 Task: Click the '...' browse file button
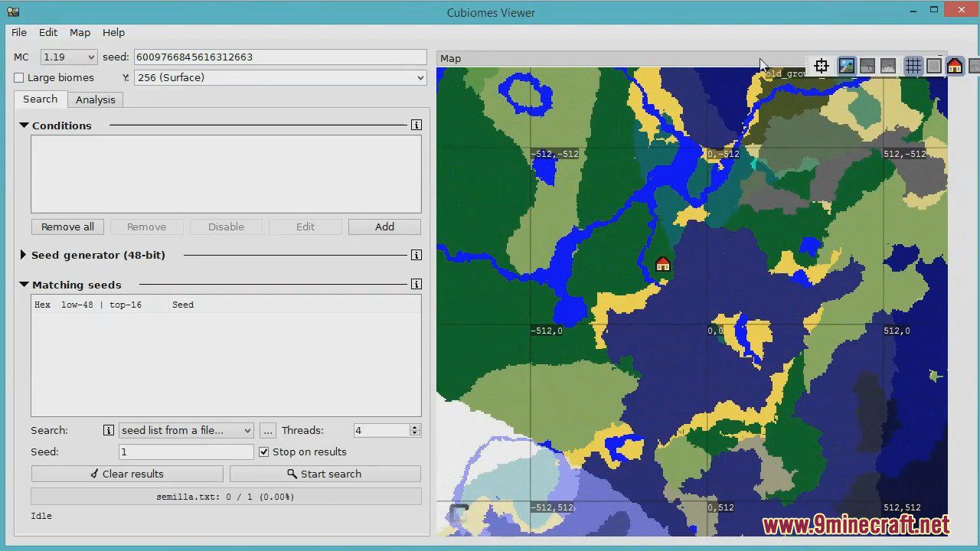267,430
